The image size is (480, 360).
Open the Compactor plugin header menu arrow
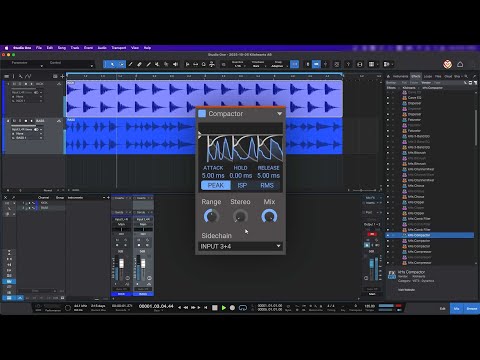[x=279, y=114]
